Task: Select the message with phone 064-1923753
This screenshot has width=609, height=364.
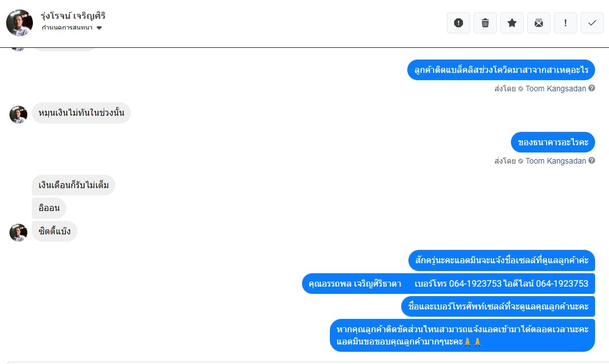Action: pyautogui.click(x=448, y=284)
